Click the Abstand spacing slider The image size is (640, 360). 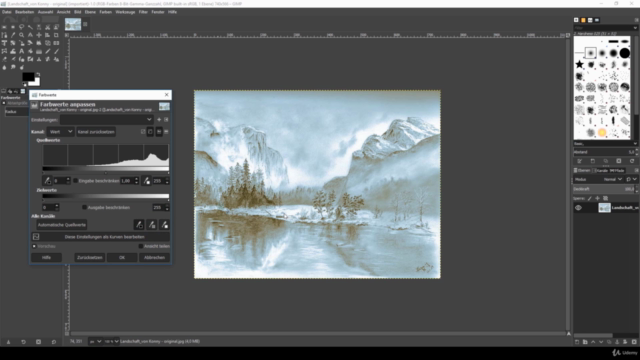coord(604,152)
